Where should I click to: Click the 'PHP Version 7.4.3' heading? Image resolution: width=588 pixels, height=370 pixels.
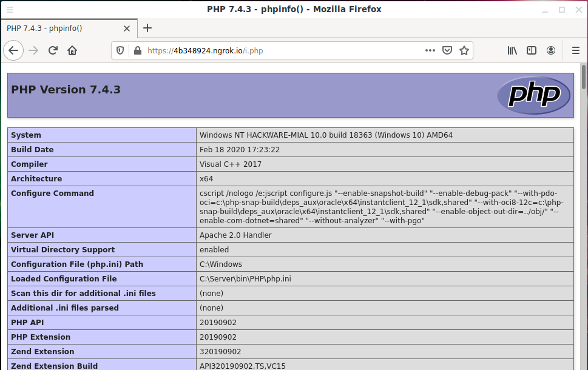(66, 90)
